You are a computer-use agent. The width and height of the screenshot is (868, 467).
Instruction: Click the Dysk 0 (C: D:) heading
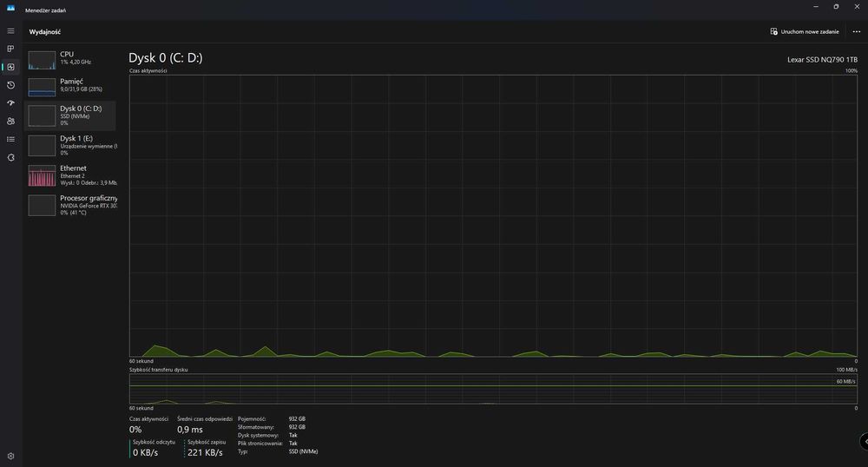click(x=166, y=57)
